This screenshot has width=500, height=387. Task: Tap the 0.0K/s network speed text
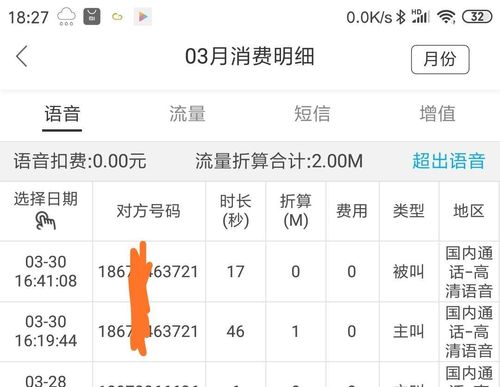[x=369, y=17]
